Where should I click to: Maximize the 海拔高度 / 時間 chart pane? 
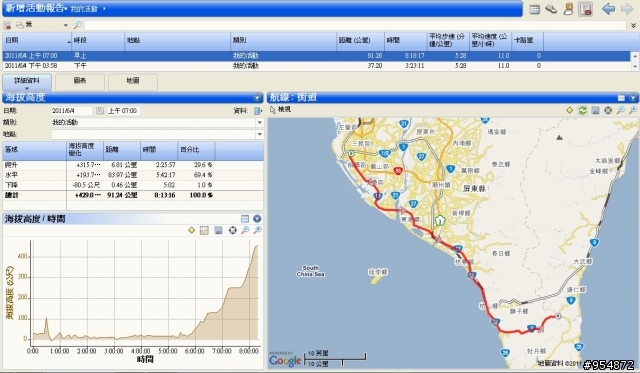pyautogui.click(x=244, y=219)
